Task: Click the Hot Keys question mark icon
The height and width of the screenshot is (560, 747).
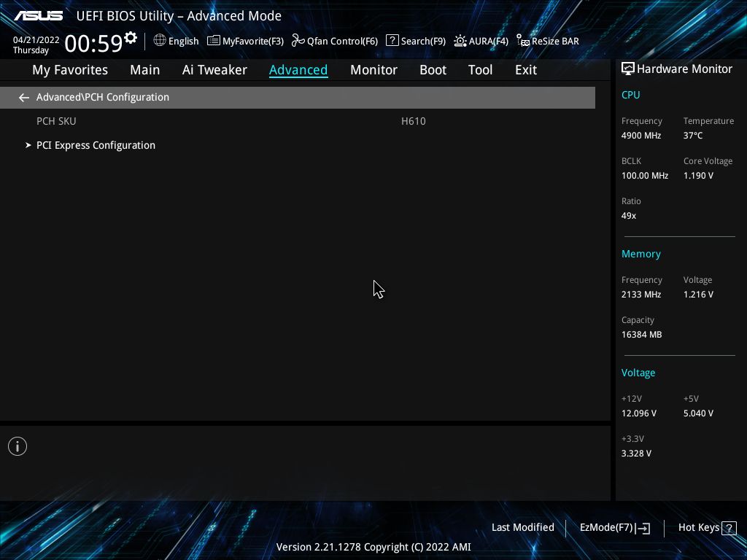Action: 729,528
